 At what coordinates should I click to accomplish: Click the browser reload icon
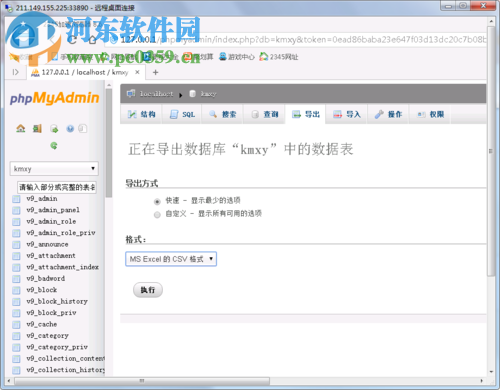click(x=72, y=40)
